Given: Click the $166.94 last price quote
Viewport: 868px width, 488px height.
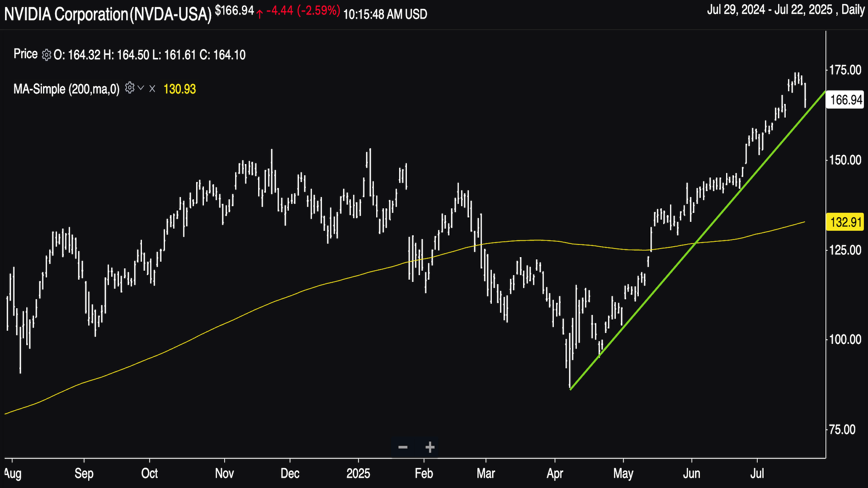Looking at the screenshot, I should coord(234,11).
